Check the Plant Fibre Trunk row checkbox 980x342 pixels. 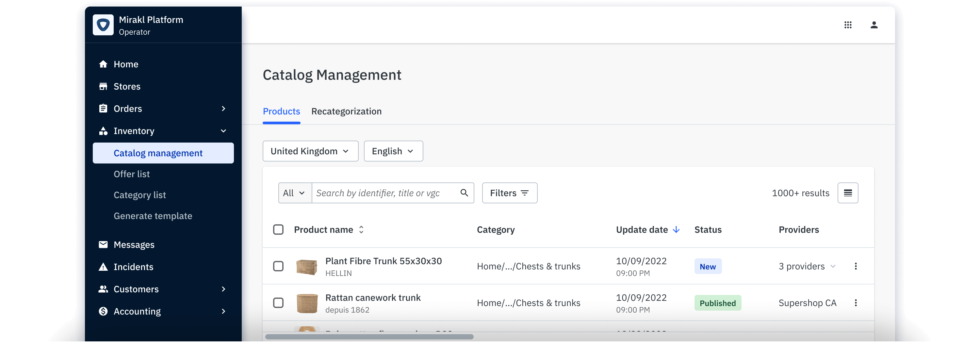point(278,266)
